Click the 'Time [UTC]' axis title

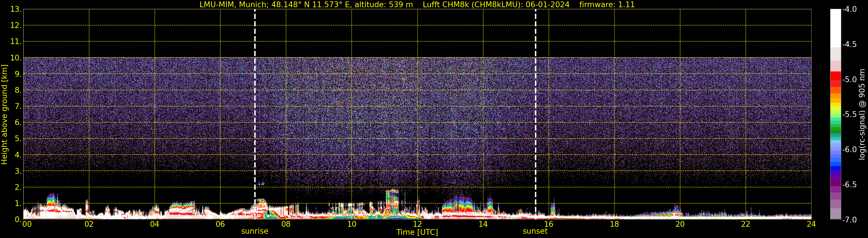pyautogui.click(x=417, y=232)
